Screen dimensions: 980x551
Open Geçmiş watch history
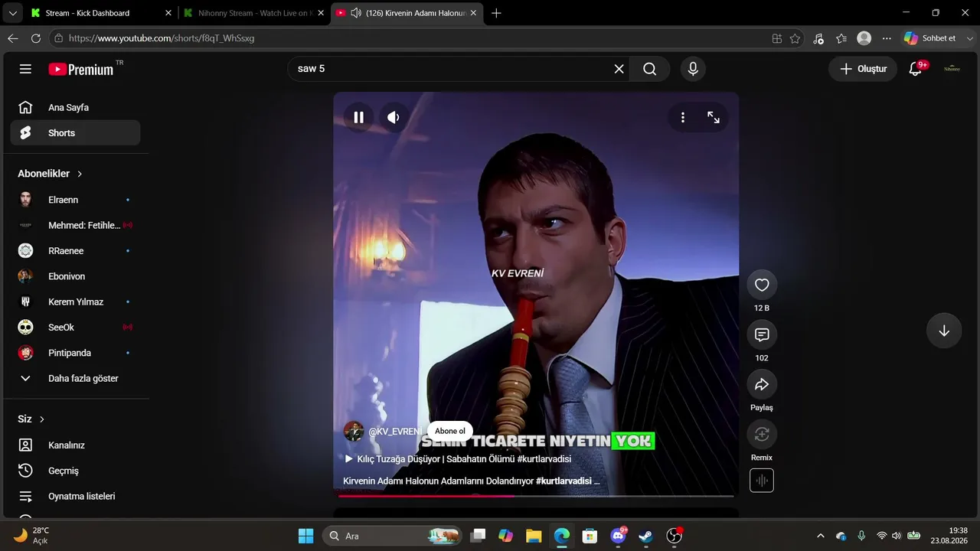pos(75,471)
